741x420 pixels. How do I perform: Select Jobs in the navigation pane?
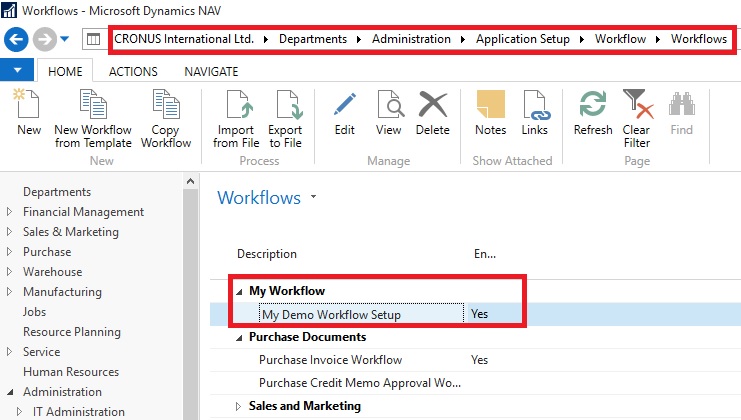tap(34, 312)
